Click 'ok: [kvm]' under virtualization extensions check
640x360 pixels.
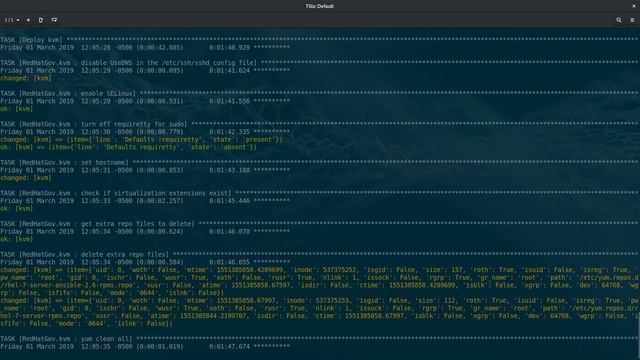click(17, 209)
